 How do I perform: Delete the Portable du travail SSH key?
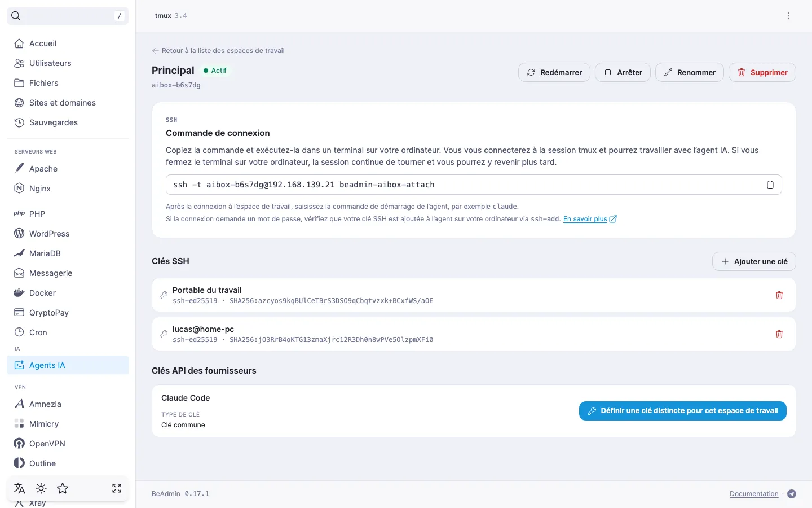pos(779,295)
